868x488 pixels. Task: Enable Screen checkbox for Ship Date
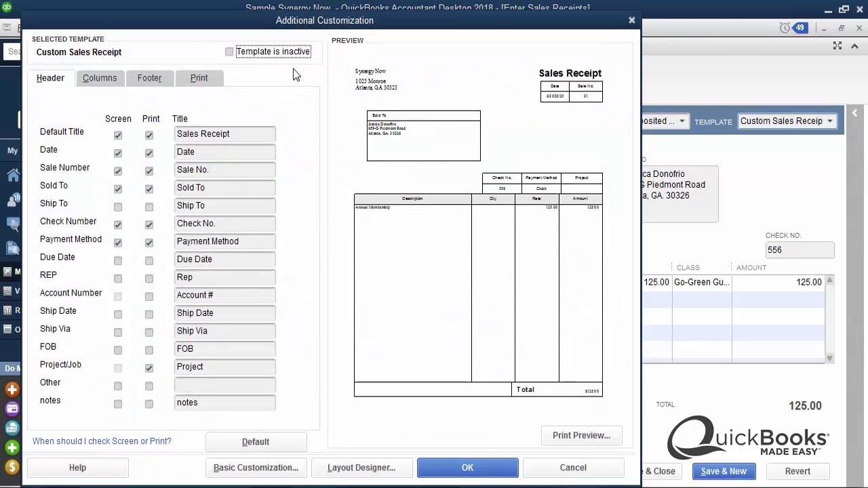(x=118, y=314)
